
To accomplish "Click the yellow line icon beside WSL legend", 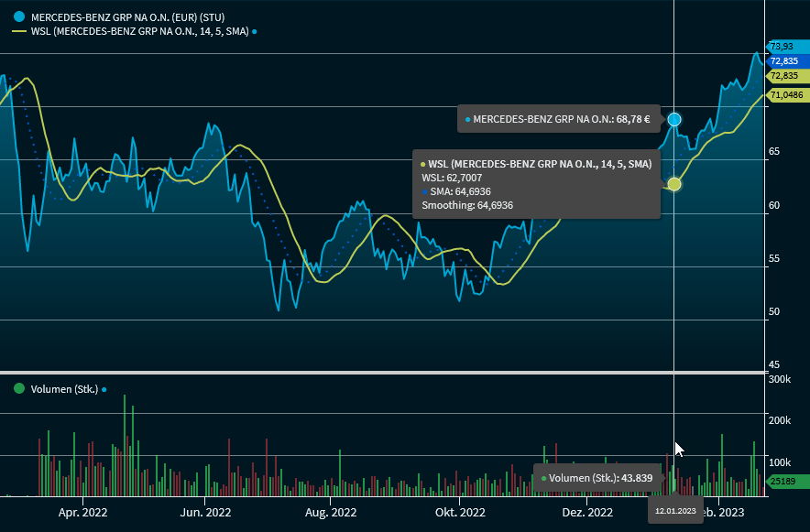I will pos(19,31).
